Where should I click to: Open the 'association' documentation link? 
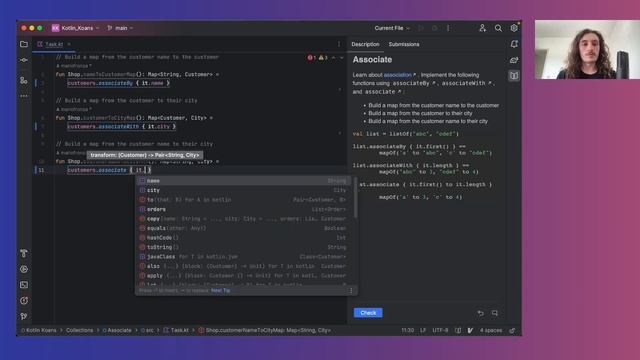[399, 75]
